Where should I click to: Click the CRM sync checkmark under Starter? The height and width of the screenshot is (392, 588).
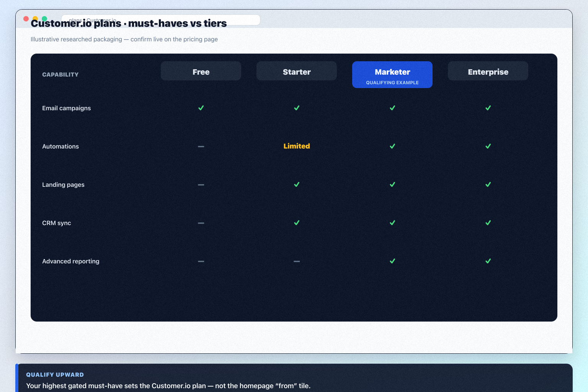pos(297,223)
